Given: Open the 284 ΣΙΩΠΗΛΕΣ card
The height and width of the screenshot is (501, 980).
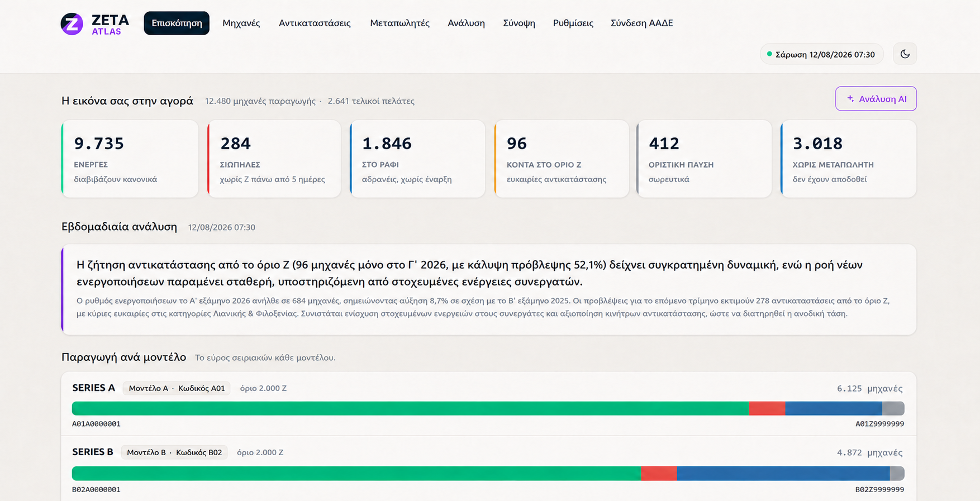Looking at the screenshot, I should [274, 159].
